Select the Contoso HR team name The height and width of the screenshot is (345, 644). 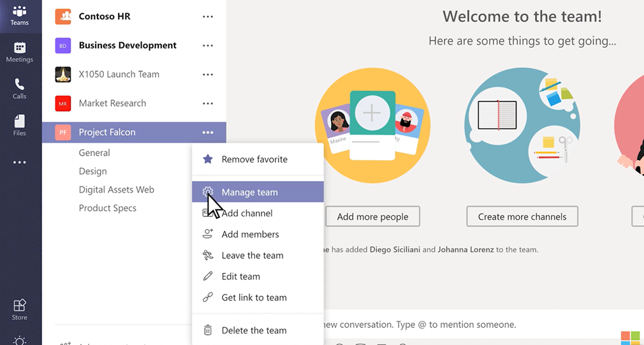click(105, 17)
